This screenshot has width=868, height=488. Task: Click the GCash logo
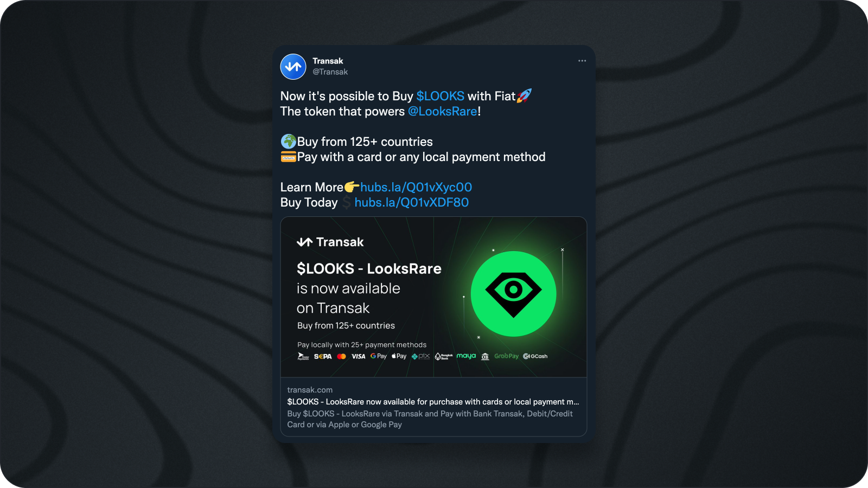pyautogui.click(x=535, y=356)
